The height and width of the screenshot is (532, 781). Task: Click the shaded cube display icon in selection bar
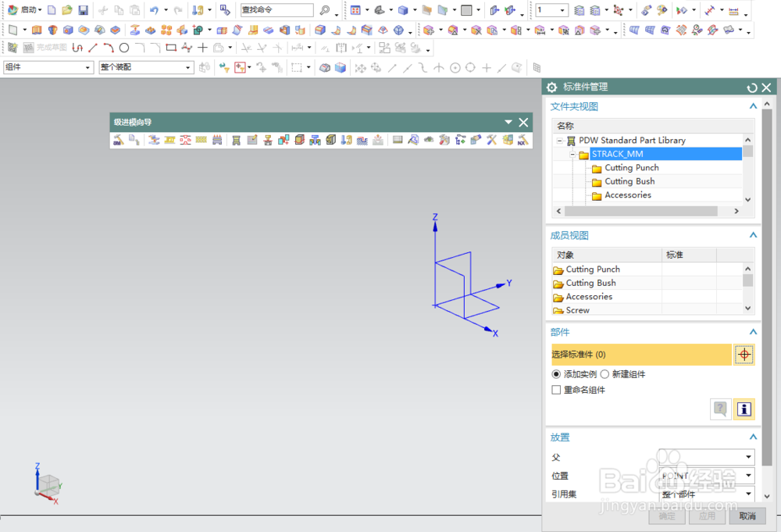tap(341, 68)
